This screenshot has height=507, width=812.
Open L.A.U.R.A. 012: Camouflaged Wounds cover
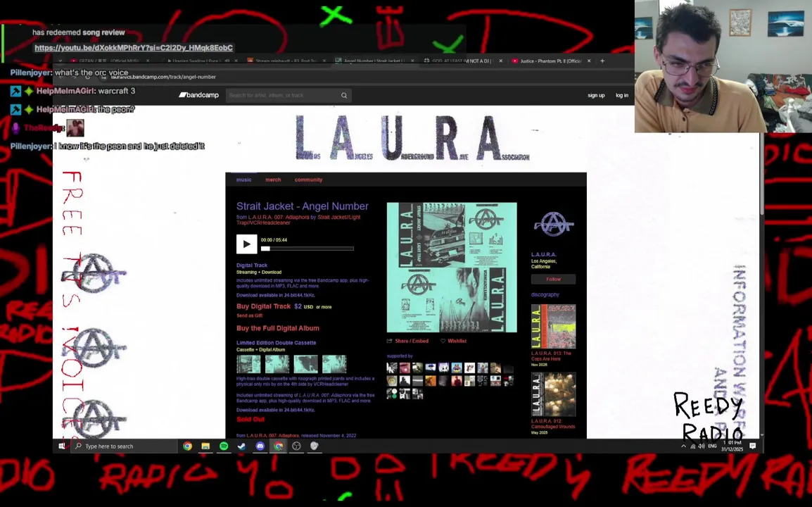tap(553, 394)
